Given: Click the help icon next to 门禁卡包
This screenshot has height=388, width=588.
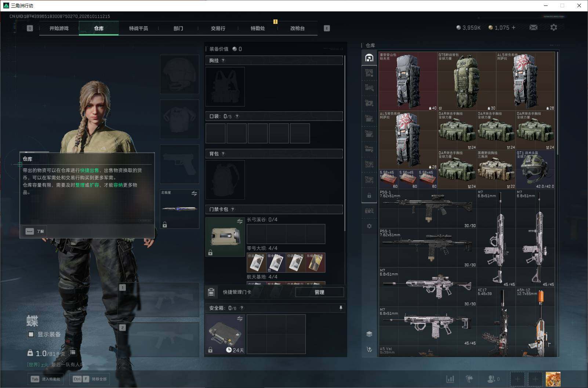Looking at the screenshot, I should pyautogui.click(x=232, y=209).
